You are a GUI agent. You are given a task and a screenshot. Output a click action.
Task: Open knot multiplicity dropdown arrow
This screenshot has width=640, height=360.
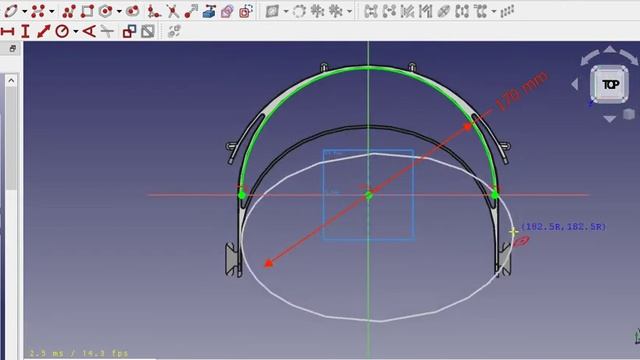point(349,11)
